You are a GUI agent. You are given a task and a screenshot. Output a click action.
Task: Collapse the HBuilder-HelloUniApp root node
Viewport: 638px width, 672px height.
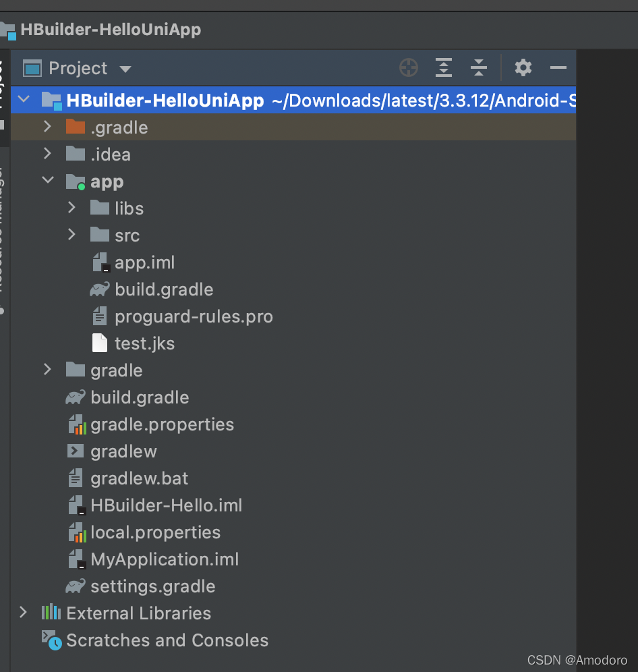[x=24, y=99]
